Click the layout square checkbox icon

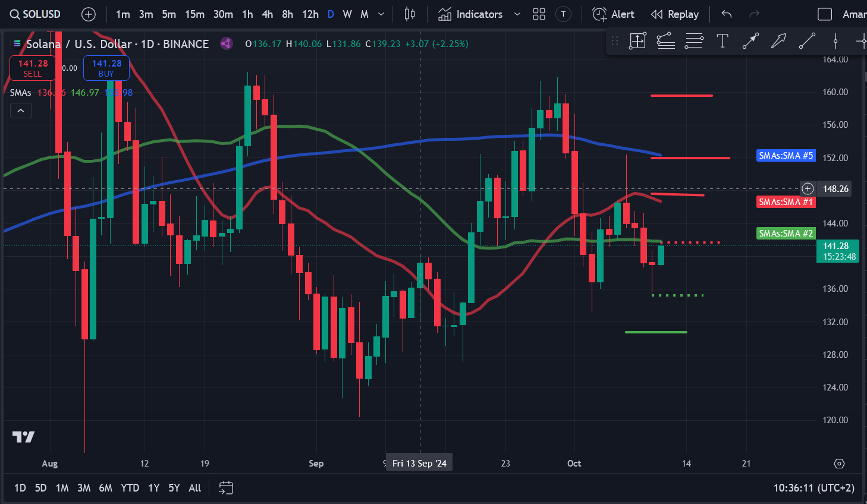(825, 14)
